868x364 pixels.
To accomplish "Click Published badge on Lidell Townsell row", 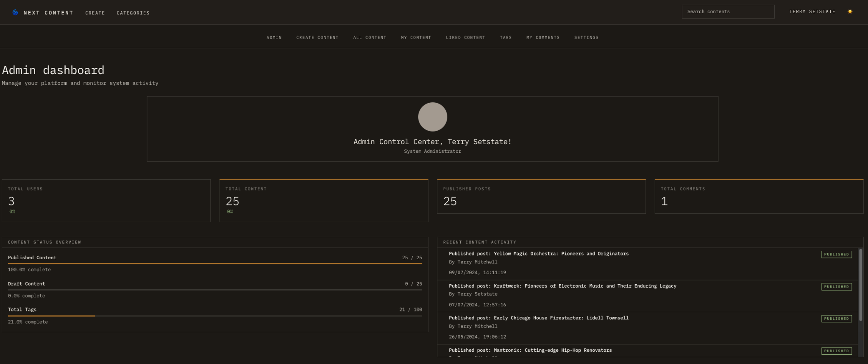I will [836, 319].
